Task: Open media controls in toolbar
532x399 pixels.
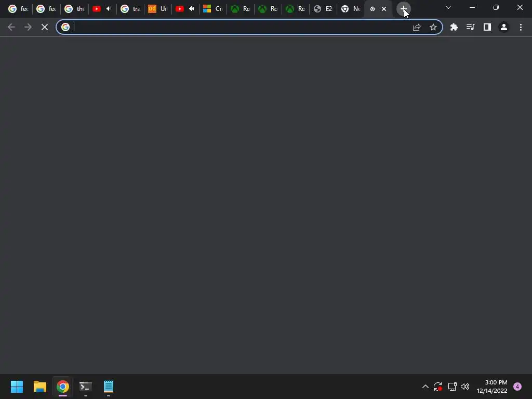Action: pos(470,27)
